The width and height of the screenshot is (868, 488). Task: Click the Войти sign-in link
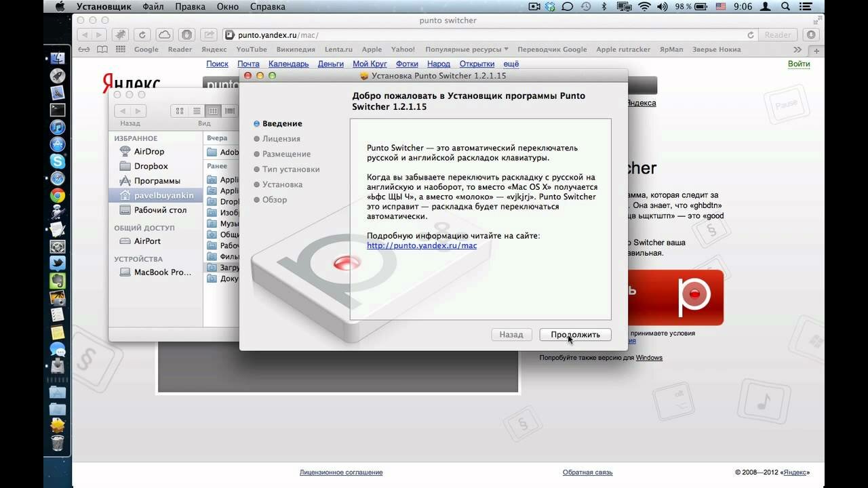[799, 64]
